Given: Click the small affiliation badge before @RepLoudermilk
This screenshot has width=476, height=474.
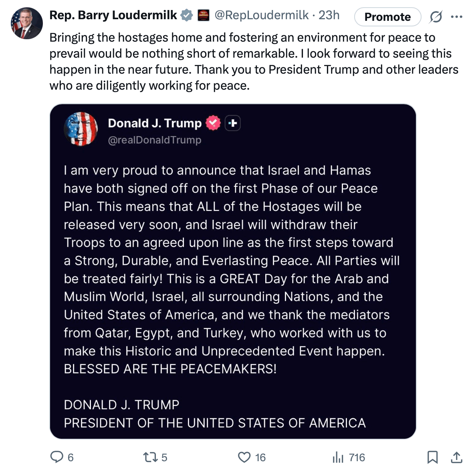Looking at the screenshot, I should click(204, 16).
